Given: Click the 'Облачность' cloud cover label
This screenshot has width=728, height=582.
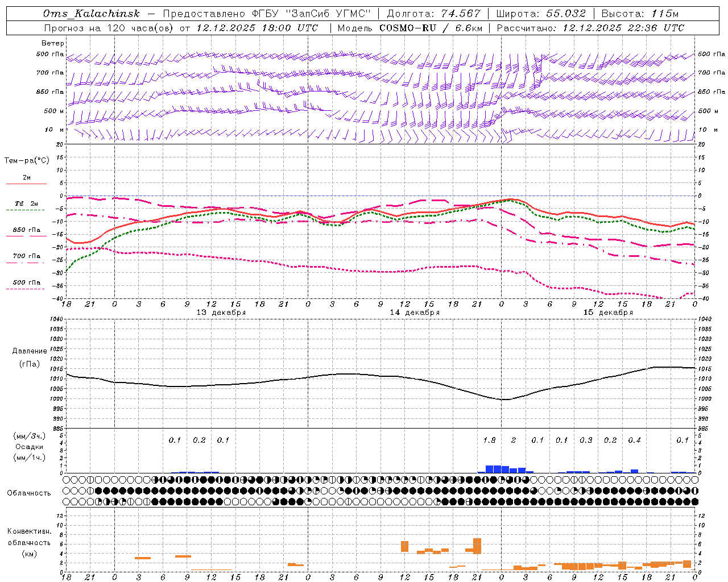Looking at the screenshot, I should pyautogui.click(x=29, y=493).
